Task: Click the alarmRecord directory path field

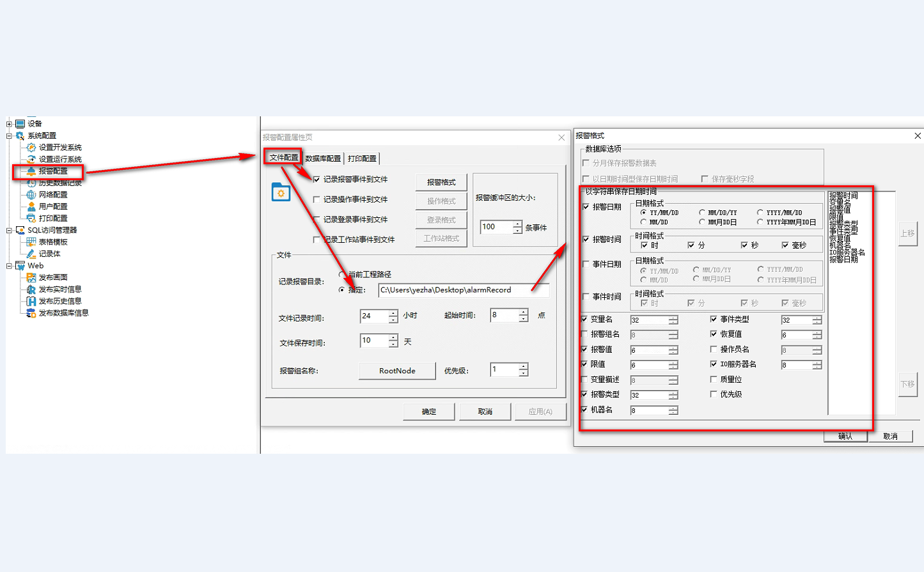Action: (x=464, y=290)
